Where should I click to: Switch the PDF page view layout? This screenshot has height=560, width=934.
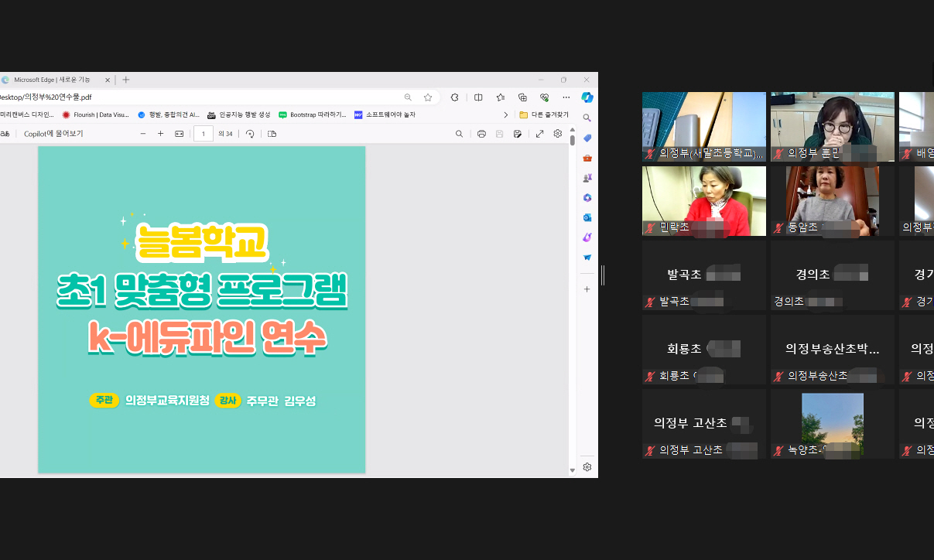click(272, 134)
